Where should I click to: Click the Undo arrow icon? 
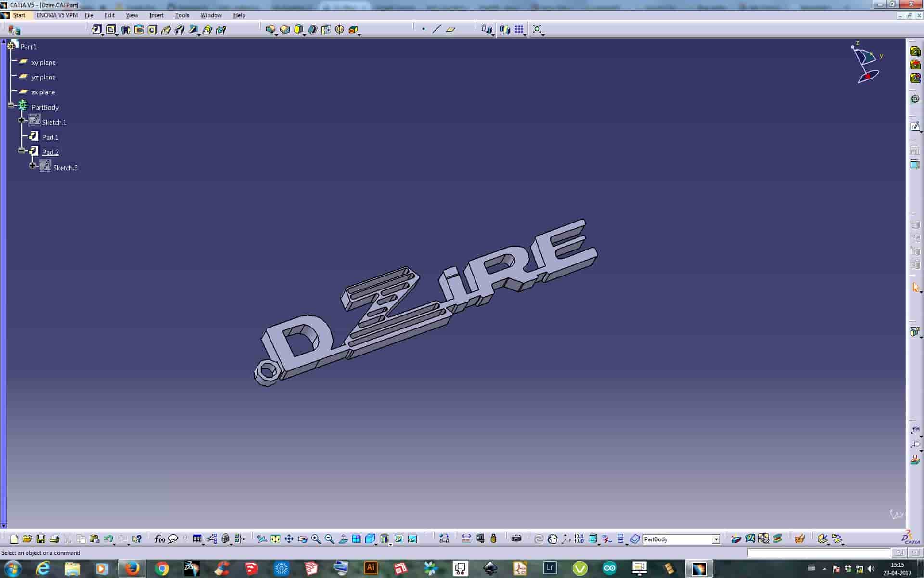108,539
